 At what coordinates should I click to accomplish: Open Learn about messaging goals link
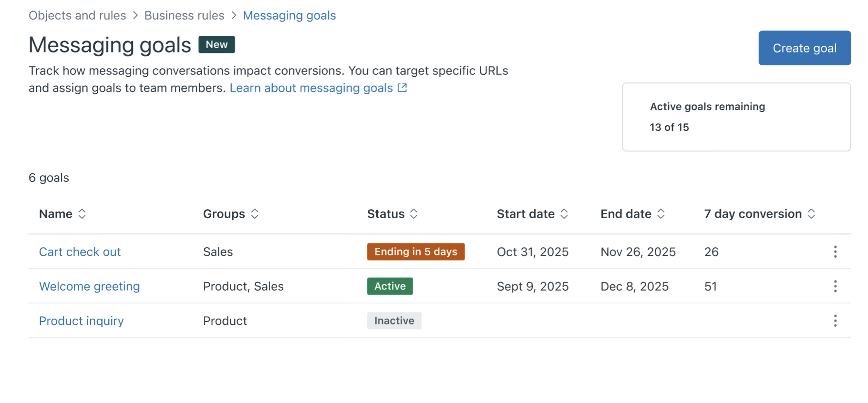click(x=311, y=88)
